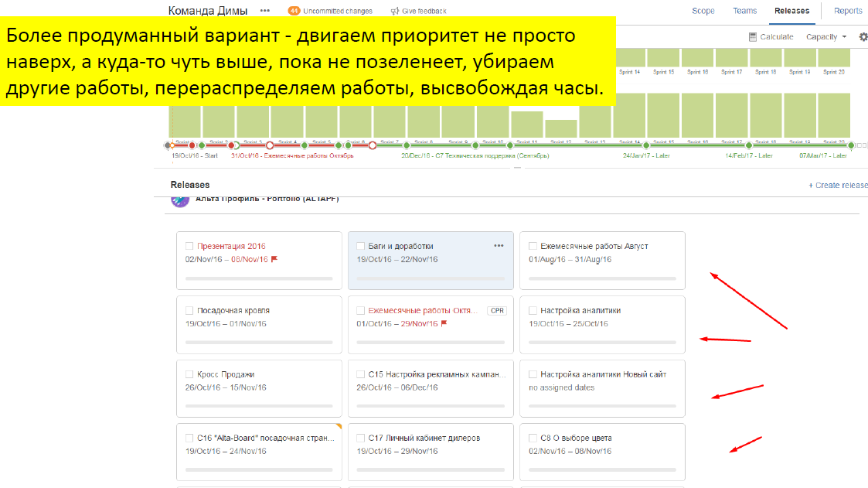Click the Calculate calculator icon
868x488 pixels.
[753, 37]
